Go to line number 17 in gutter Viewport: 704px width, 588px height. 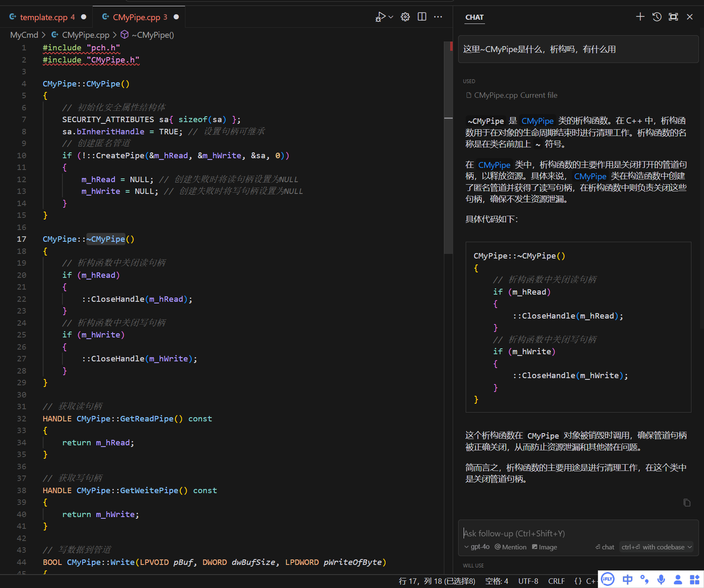pos(21,239)
